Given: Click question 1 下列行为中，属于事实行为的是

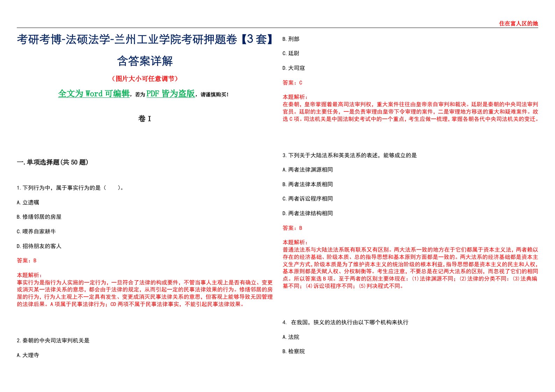Looking at the screenshot, I should pyautogui.click(x=70, y=188).
